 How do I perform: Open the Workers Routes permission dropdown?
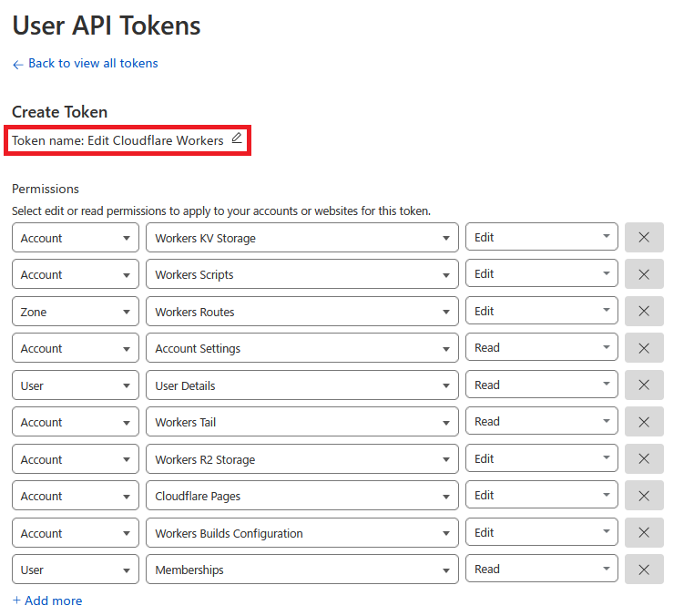pos(301,312)
